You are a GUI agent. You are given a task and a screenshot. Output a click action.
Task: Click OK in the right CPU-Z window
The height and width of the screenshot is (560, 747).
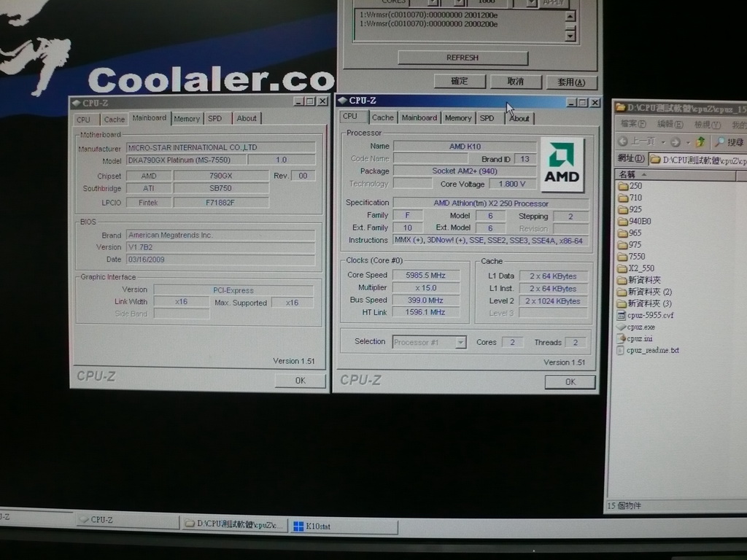click(x=570, y=382)
